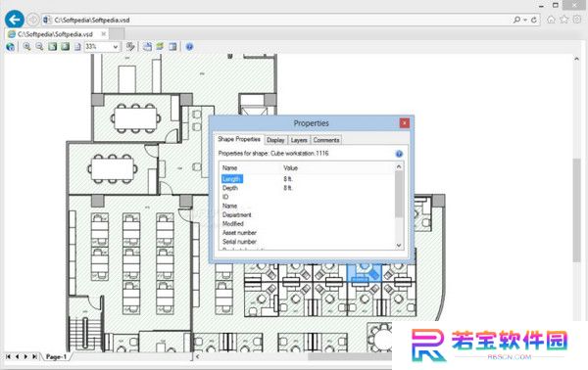Click the zoom out magnifier icon
588x370 pixels.
point(39,47)
